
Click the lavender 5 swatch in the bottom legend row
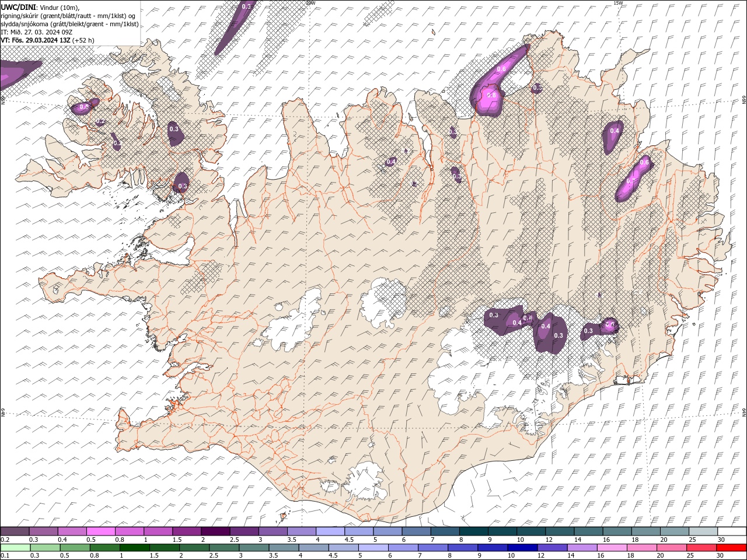coord(372,548)
